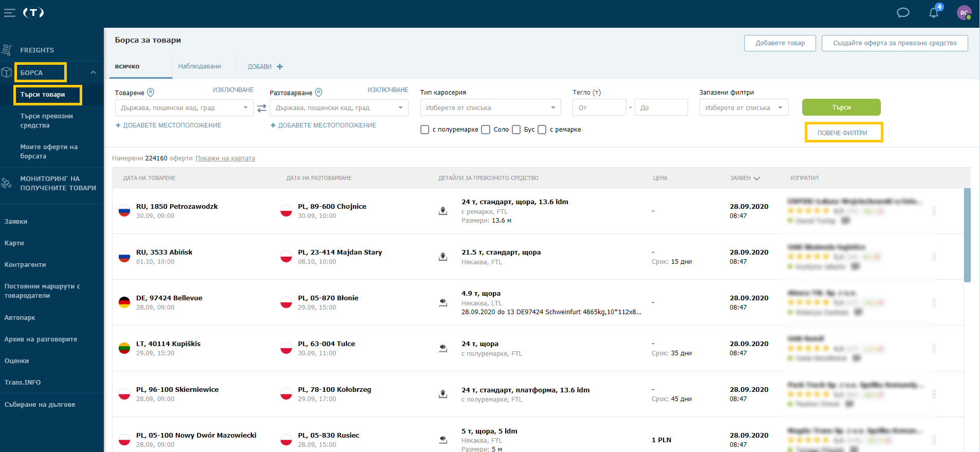
Task: Tick the 'с ремарке' checkbox
Action: [x=542, y=130]
